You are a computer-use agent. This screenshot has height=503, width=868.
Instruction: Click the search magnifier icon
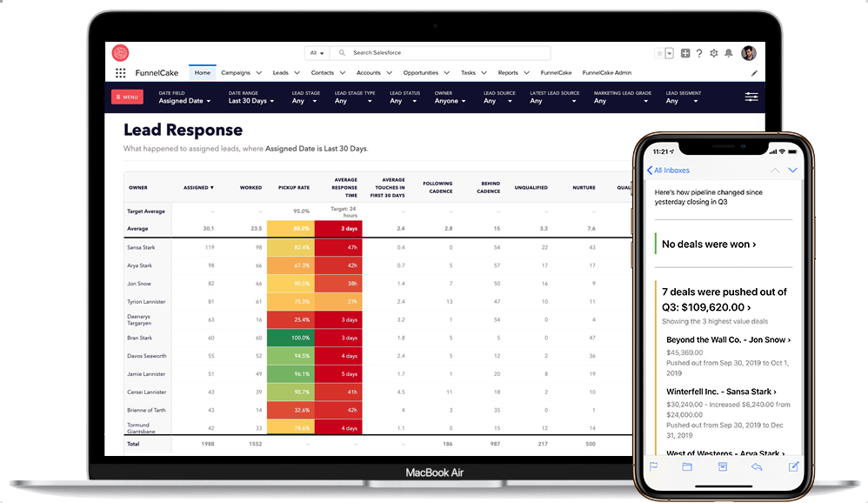click(x=342, y=52)
